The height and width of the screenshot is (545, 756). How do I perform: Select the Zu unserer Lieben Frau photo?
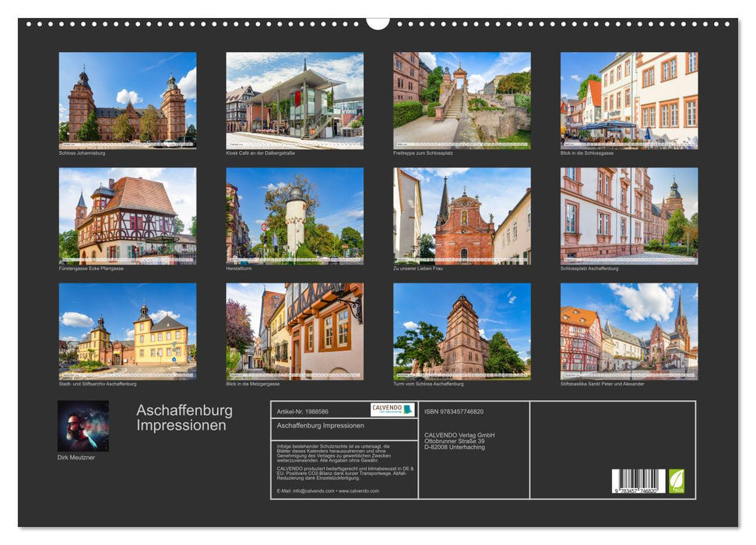coord(462,216)
